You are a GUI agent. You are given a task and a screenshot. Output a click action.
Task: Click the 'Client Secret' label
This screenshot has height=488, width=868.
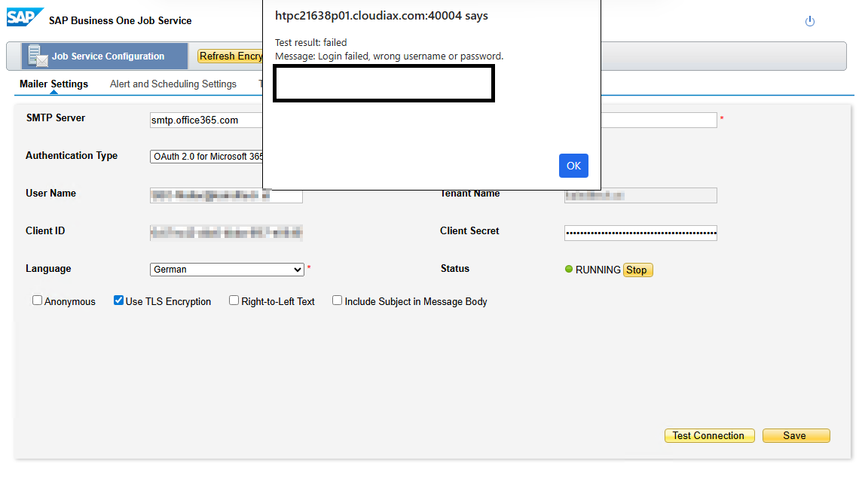(469, 230)
